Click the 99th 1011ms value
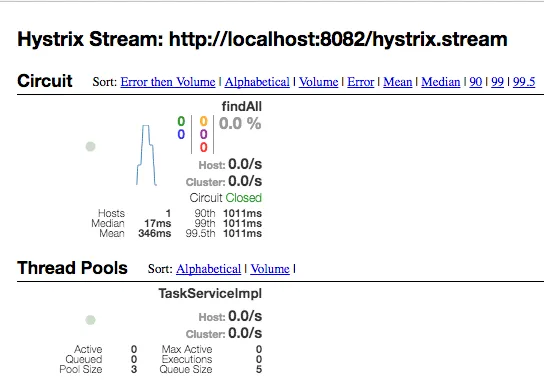This screenshot has height=391, width=544. pyautogui.click(x=243, y=223)
